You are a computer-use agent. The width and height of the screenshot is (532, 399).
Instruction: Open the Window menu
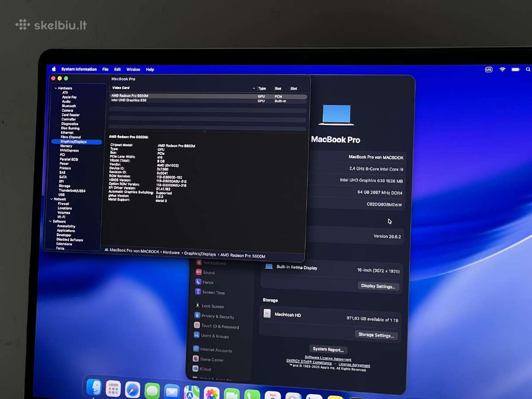coord(133,70)
